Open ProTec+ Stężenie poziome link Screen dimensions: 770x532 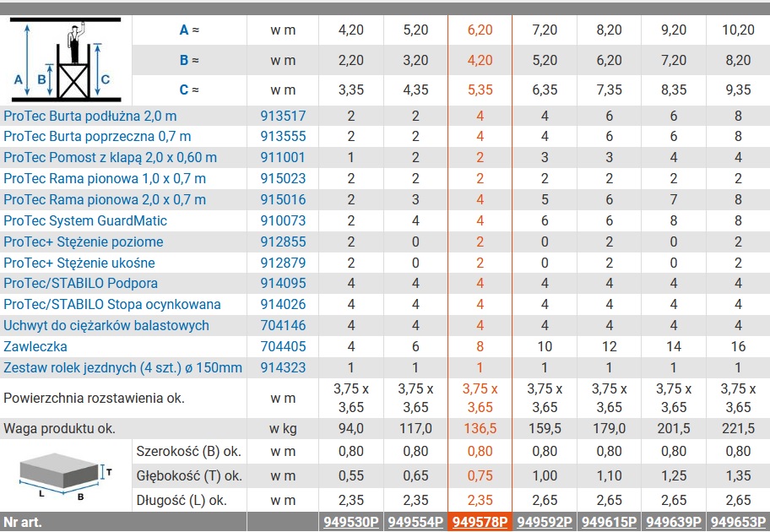(x=84, y=242)
